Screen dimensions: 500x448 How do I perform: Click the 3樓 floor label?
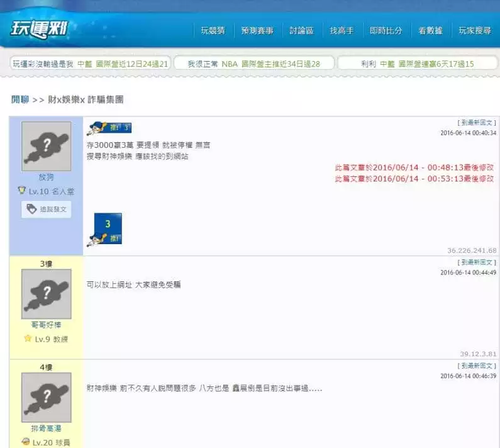[47, 264]
